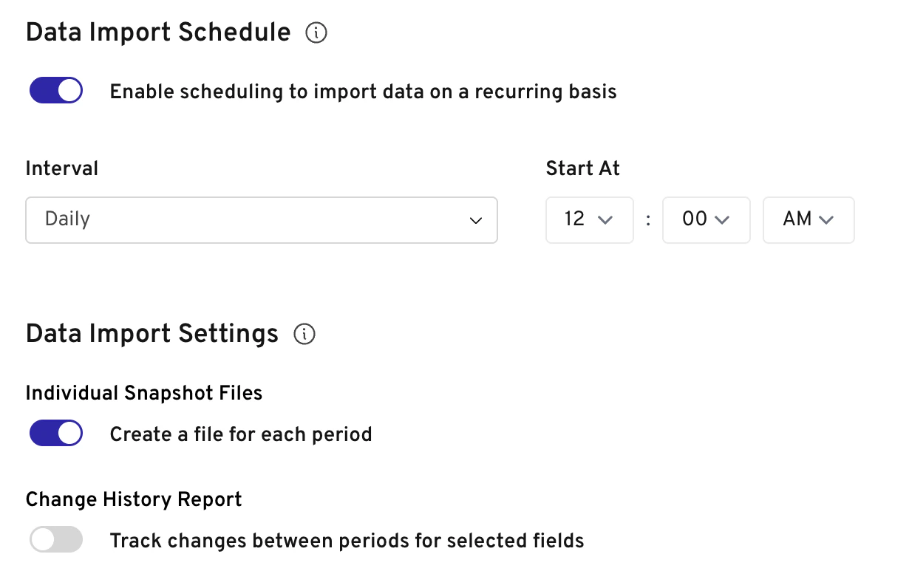Click the info icon beside Data Import Schedule
Viewport: 909px width, 588px height.
click(x=316, y=32)
